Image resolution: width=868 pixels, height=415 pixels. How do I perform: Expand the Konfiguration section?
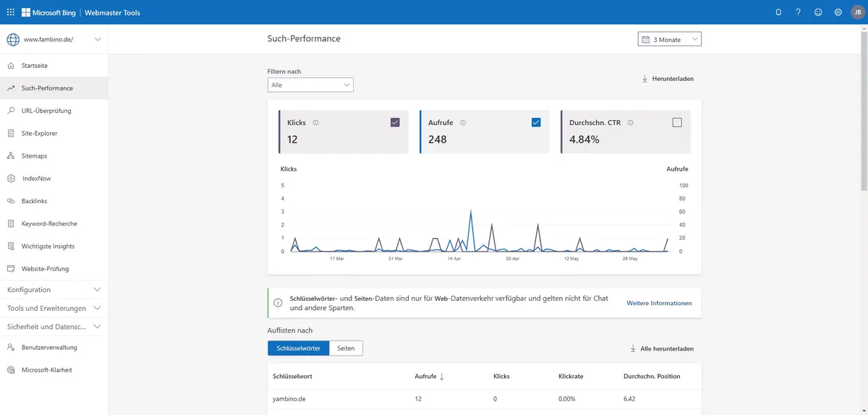pos(54,289)
